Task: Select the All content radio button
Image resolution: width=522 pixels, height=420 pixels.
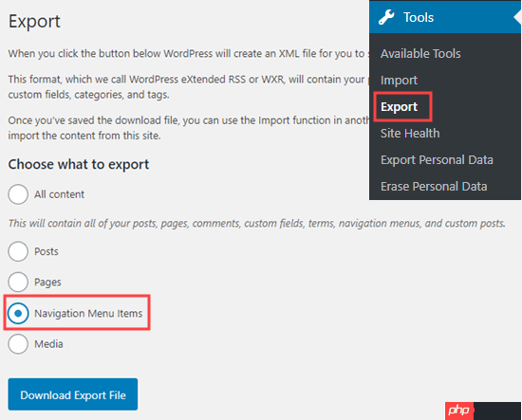Action: [18, 194]
